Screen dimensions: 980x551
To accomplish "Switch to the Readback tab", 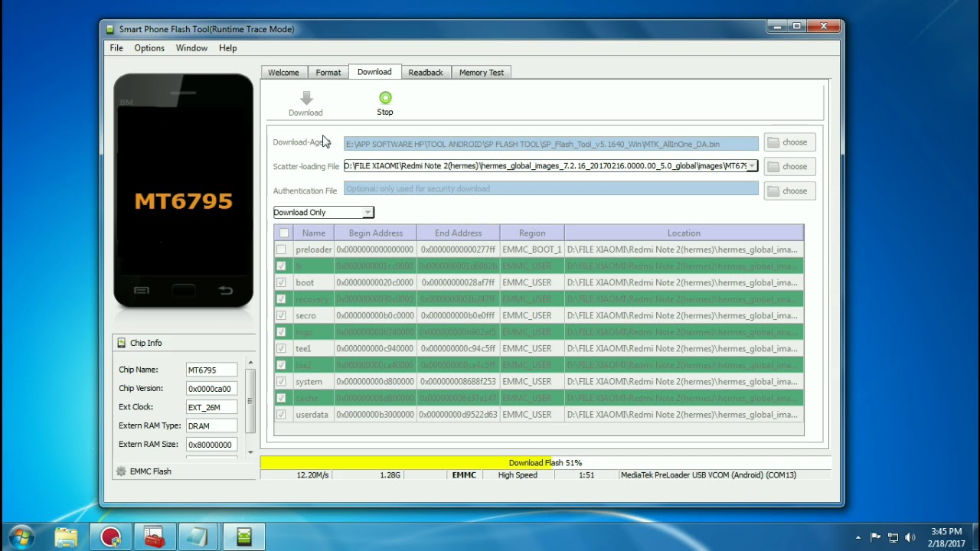I will pos(426,72).
